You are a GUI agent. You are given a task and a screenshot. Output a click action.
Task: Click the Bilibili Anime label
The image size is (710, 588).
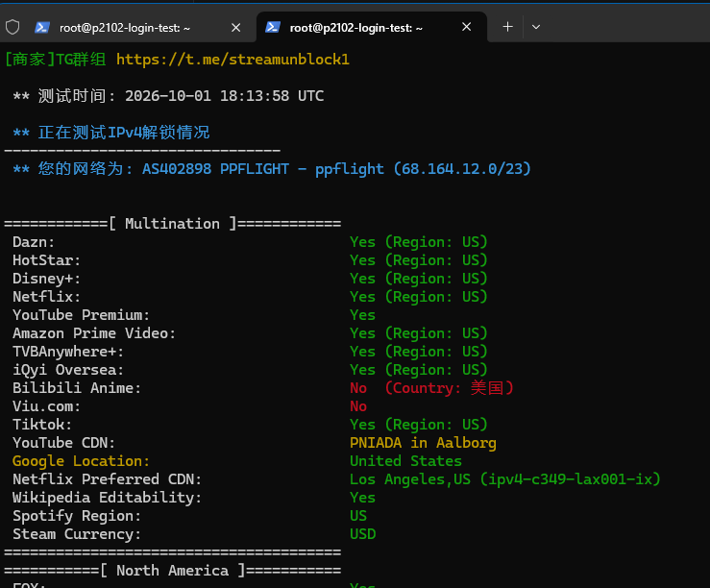point(77,388)
